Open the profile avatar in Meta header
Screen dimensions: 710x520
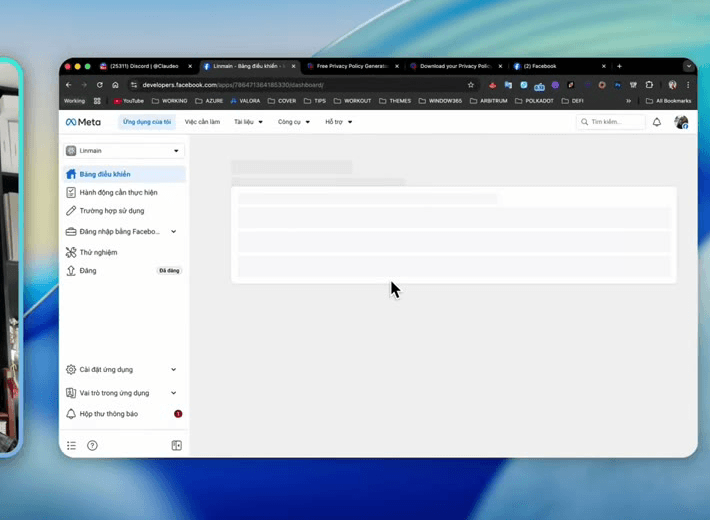(x=681, y=122)
